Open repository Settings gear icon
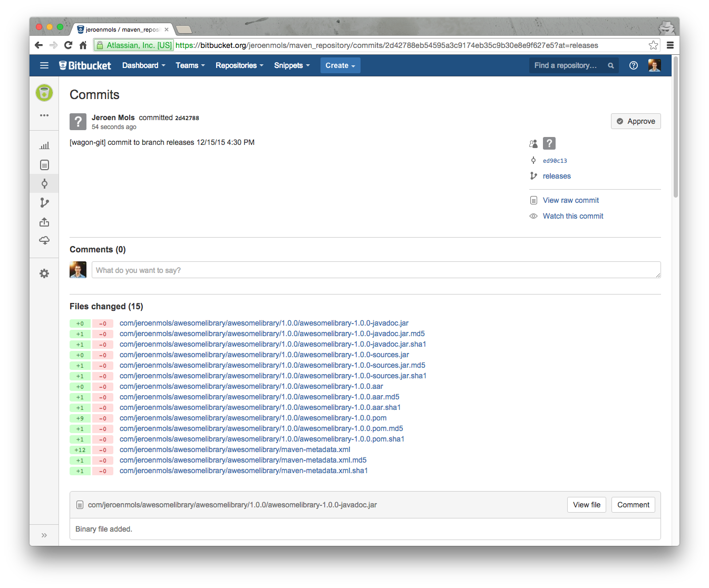The width and height of the screenshot is (709, 588). pos(44,273)
